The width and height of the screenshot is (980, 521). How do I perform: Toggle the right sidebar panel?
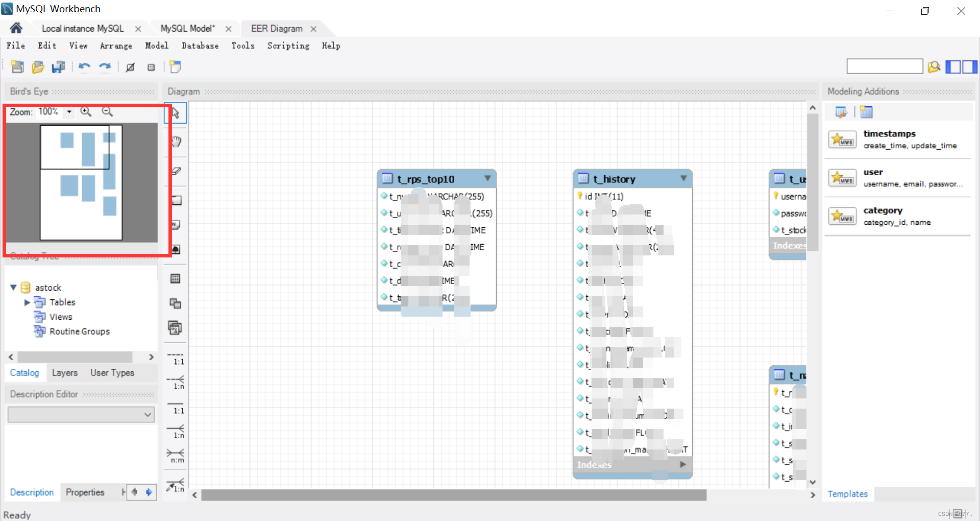pyautogui.click(x=970, y=67)
